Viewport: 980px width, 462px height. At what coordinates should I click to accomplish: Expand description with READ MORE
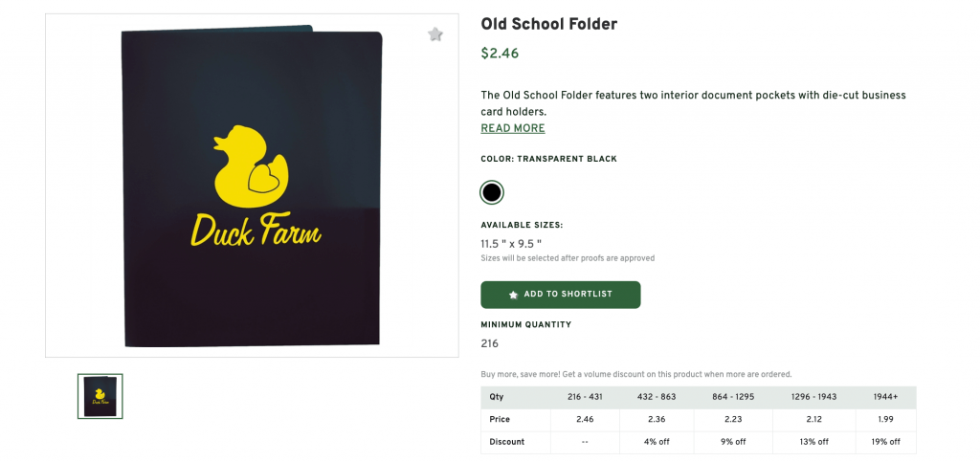(513, 128)
